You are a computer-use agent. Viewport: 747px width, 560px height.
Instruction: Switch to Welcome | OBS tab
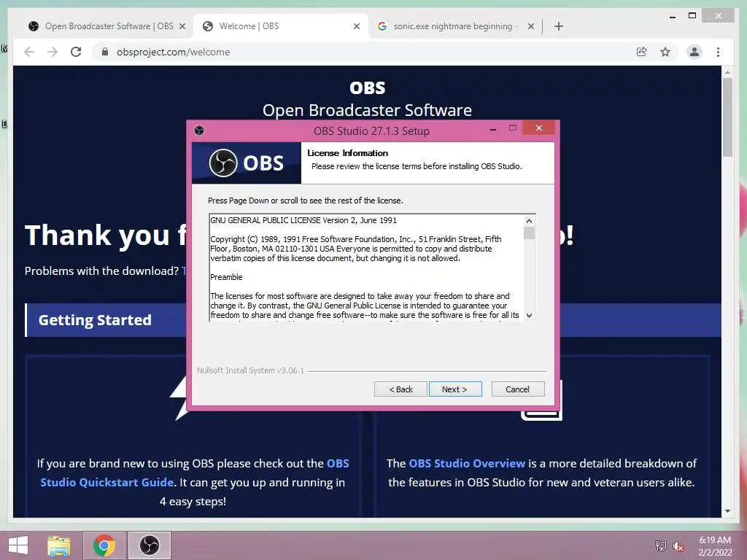(x=281, y=26)
